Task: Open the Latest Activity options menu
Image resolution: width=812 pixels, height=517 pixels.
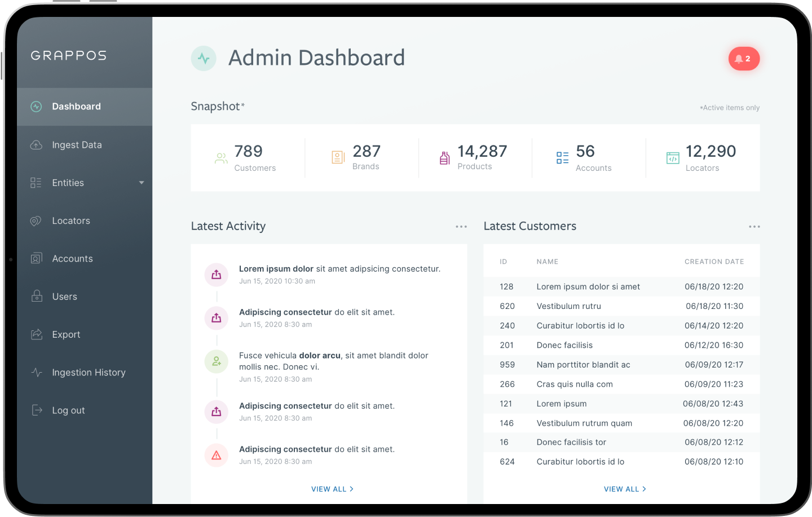Action: [x=461, y=226]
